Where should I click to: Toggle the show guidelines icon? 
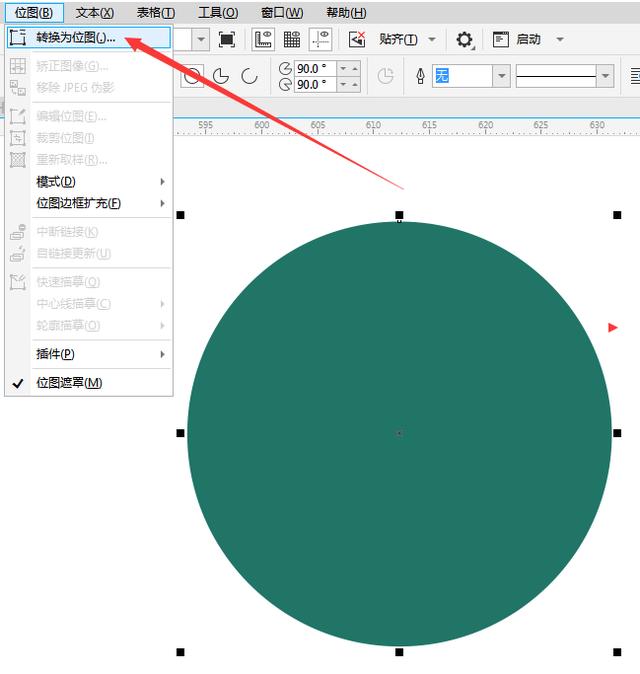click(320, 40)
